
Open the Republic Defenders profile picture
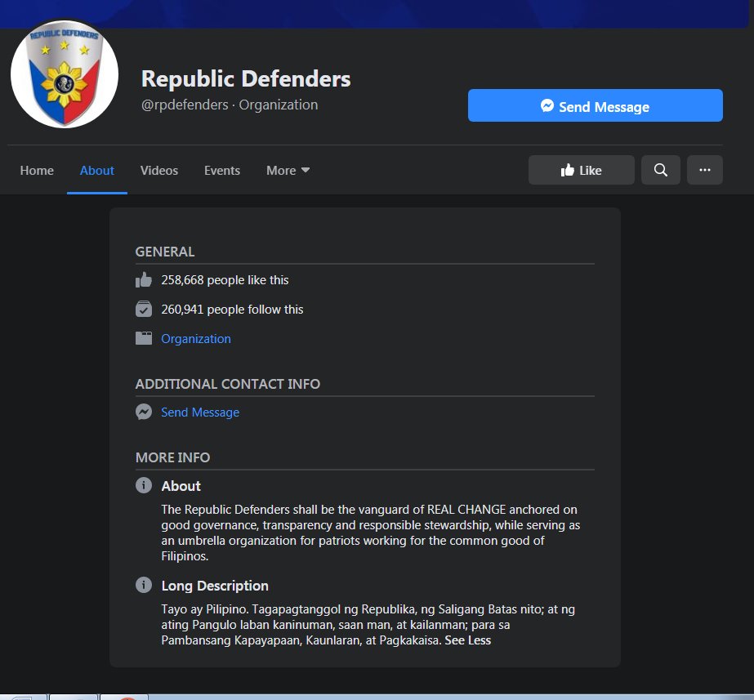65,74
